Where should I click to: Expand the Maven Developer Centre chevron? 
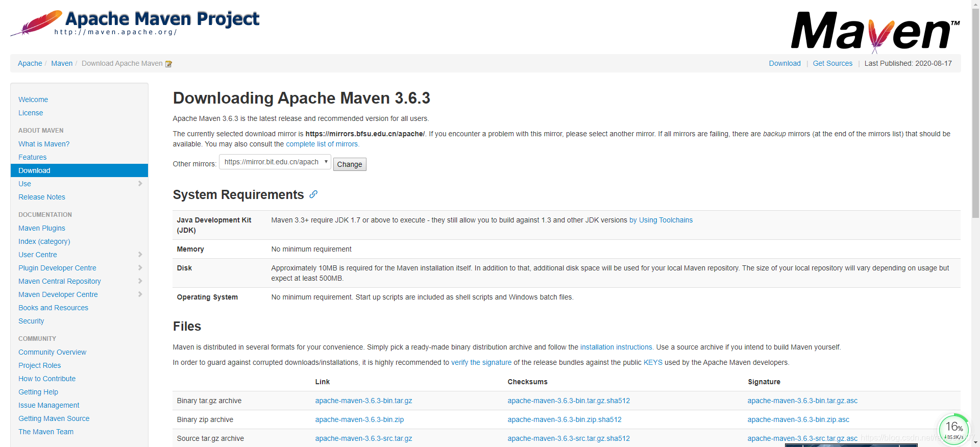pos(140,294)
